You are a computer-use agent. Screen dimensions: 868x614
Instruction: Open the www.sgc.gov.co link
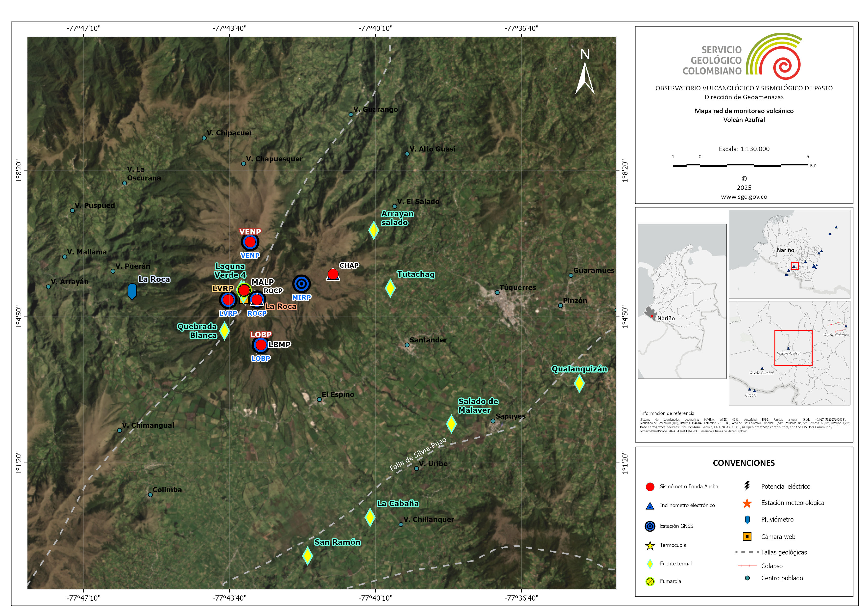[x=744, y=197]
